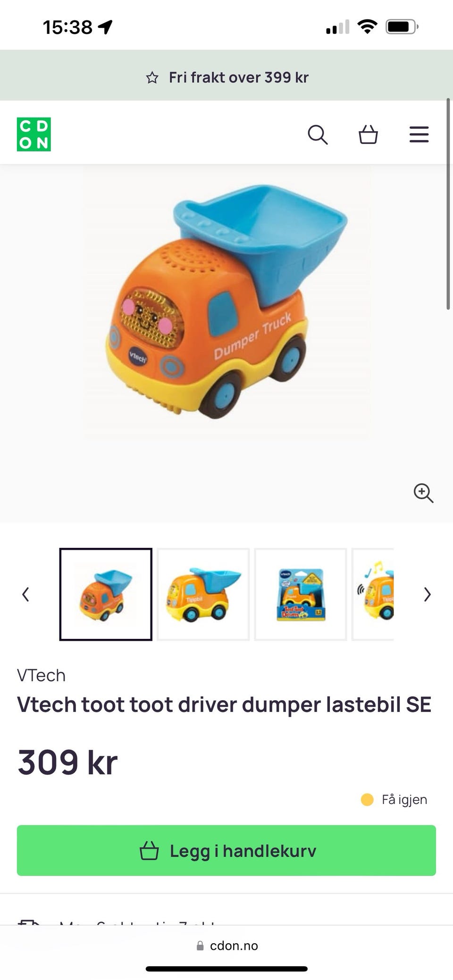Open the search magnifier icon
Viewport: 453px width, 980px height.
coord(318,134)
